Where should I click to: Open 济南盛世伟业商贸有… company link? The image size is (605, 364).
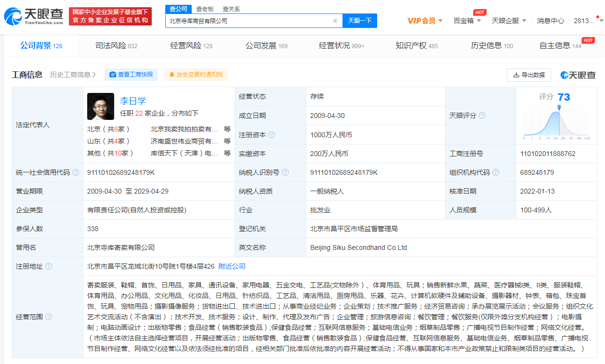pos(184,141)
